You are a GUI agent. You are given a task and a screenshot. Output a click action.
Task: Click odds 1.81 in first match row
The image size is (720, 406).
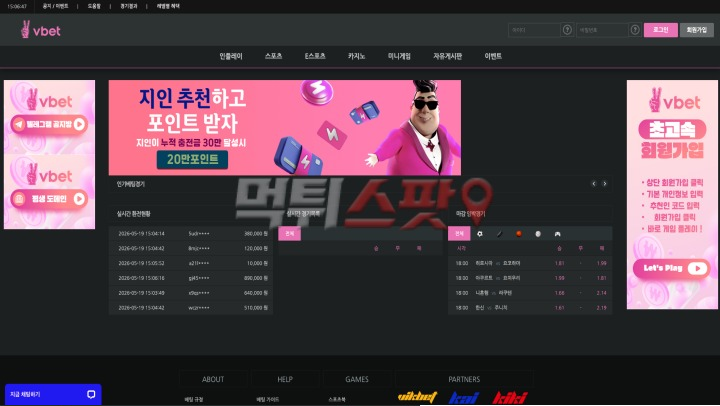tap(559, 263)
